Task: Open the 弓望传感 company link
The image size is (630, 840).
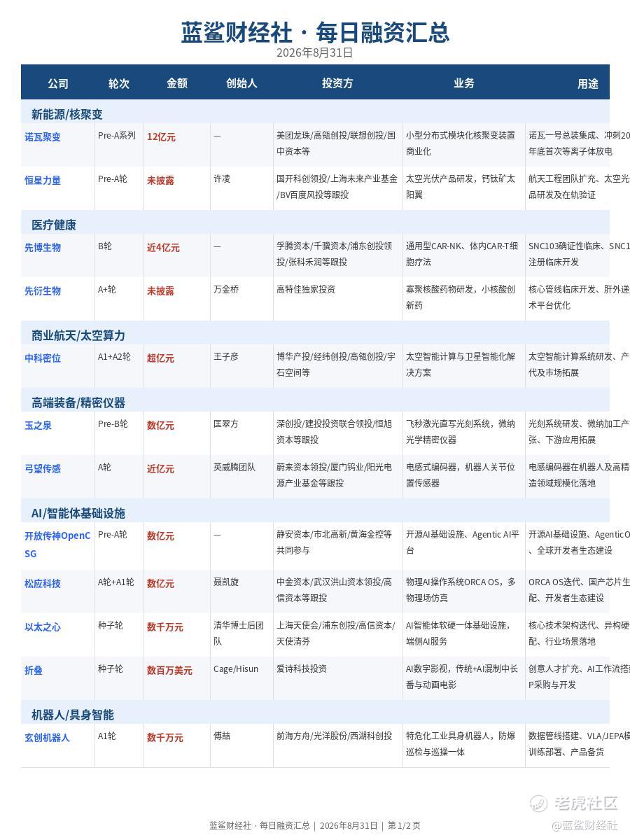Action: pyautogui.click(x=43, y=469)
